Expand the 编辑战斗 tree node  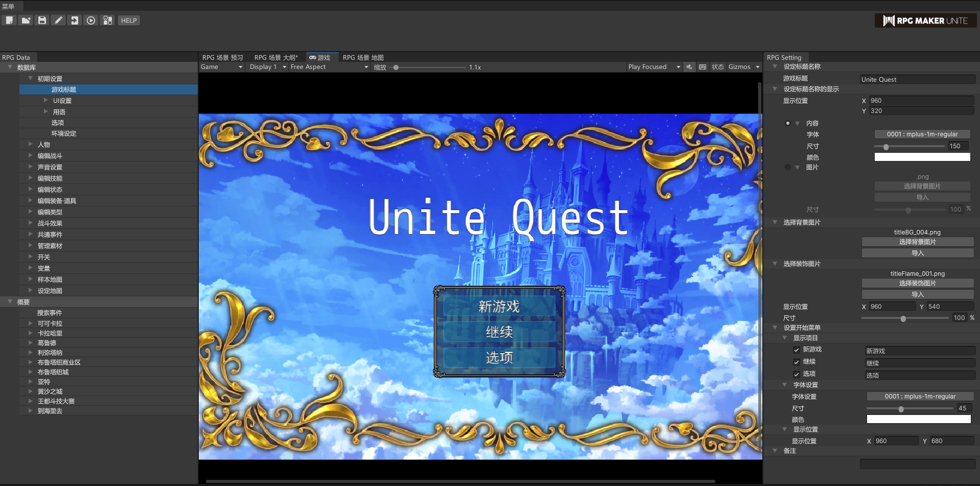(30, 156)
